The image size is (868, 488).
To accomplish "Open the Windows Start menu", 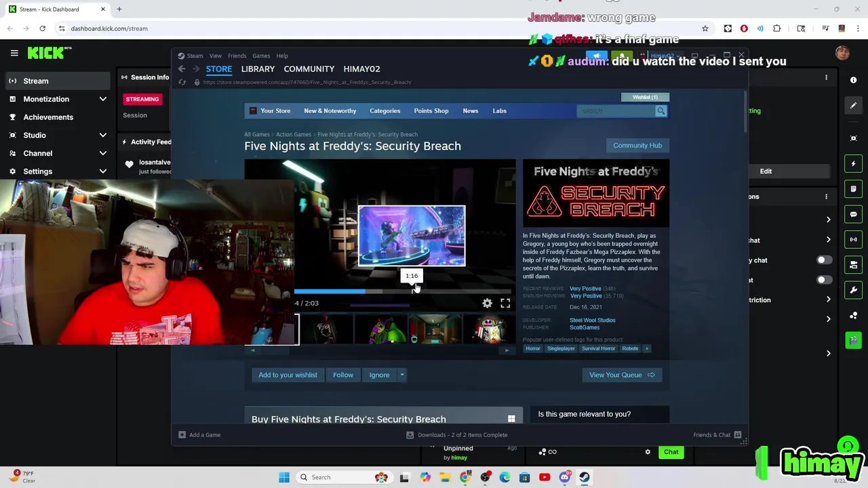I will (x=284, y=477).
